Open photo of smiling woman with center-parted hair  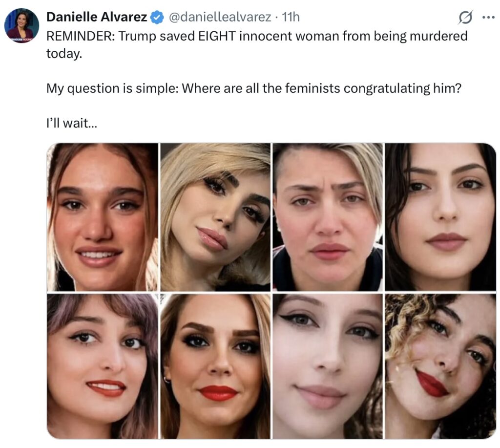(x=103, y=217)
